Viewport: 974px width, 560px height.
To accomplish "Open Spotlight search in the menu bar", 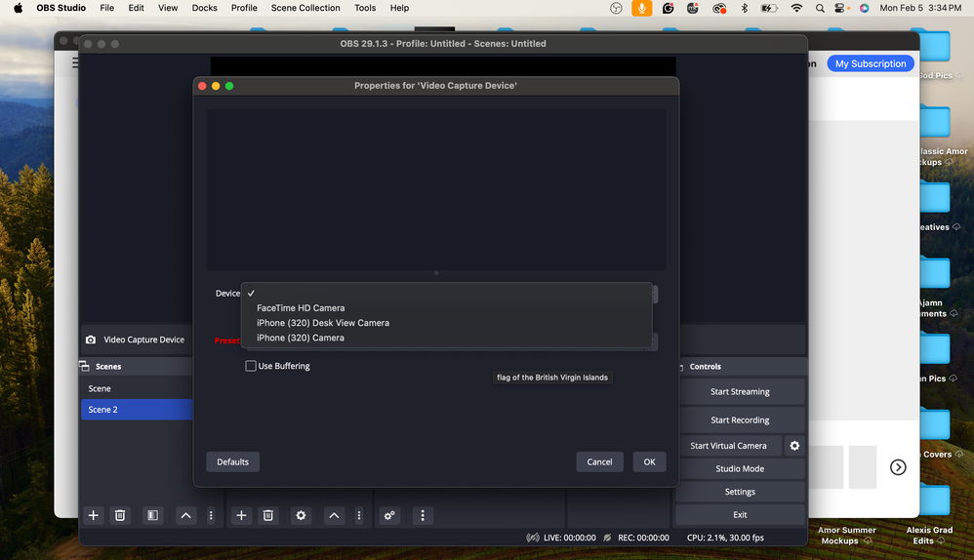I will (x=820, y=8).
